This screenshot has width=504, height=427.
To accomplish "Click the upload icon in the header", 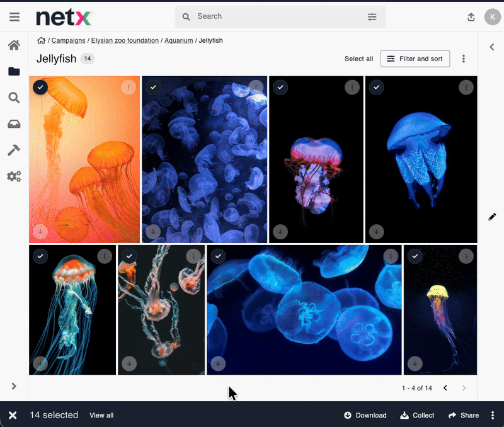I will click(x=471, y=17).
